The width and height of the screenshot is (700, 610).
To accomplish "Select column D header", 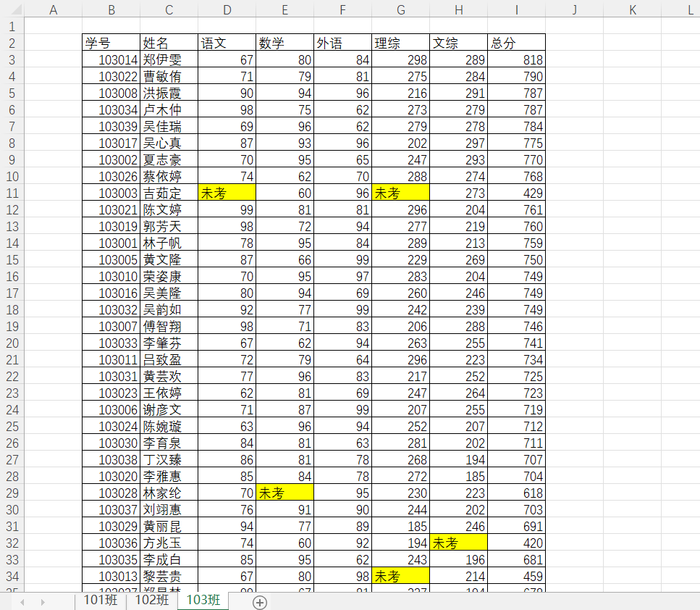I will 227,9.
